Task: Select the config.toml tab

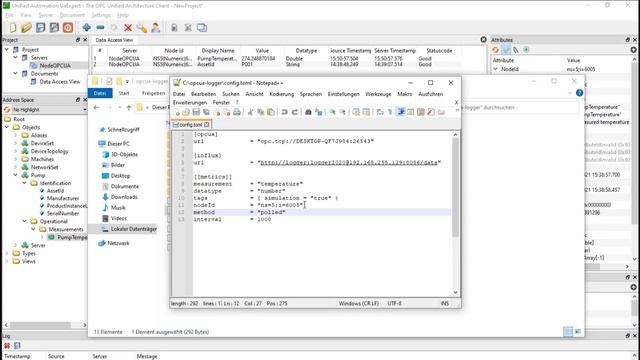Action: tap(191, 124)
